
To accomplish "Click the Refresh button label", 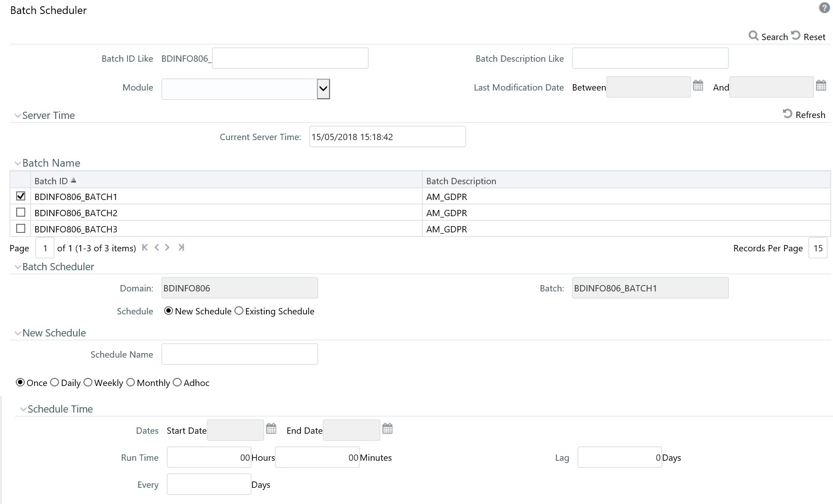I will [x=810, y=115].
